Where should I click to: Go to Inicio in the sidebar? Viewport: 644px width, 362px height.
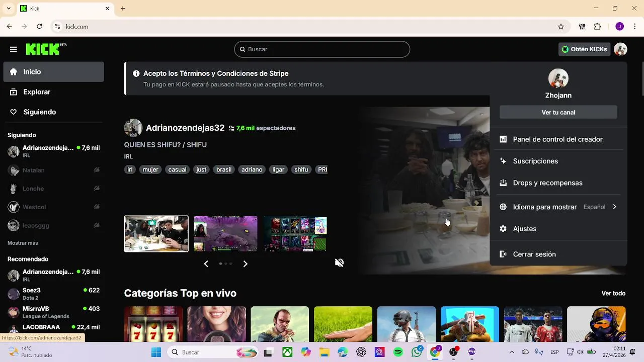pyautogui.click(x=54, y=72)
